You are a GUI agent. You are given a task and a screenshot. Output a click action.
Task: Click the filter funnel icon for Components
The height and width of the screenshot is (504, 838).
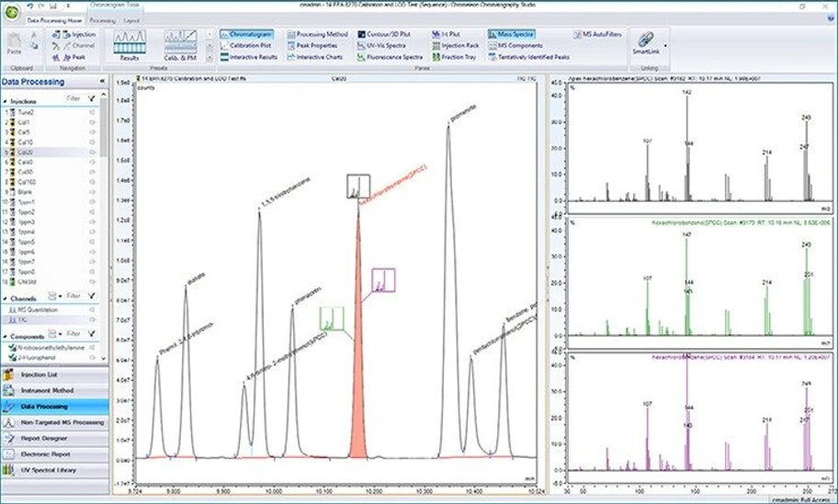pos(91,333)
